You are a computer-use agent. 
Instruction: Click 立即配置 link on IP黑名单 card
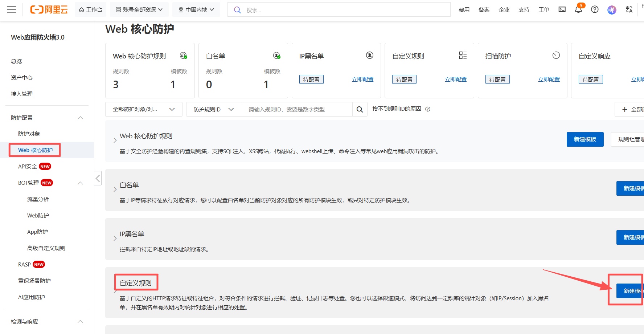[x=362, y=79]
